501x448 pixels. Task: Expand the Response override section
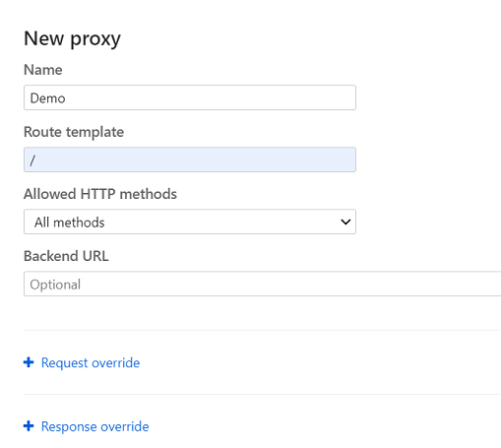(87, 426)
